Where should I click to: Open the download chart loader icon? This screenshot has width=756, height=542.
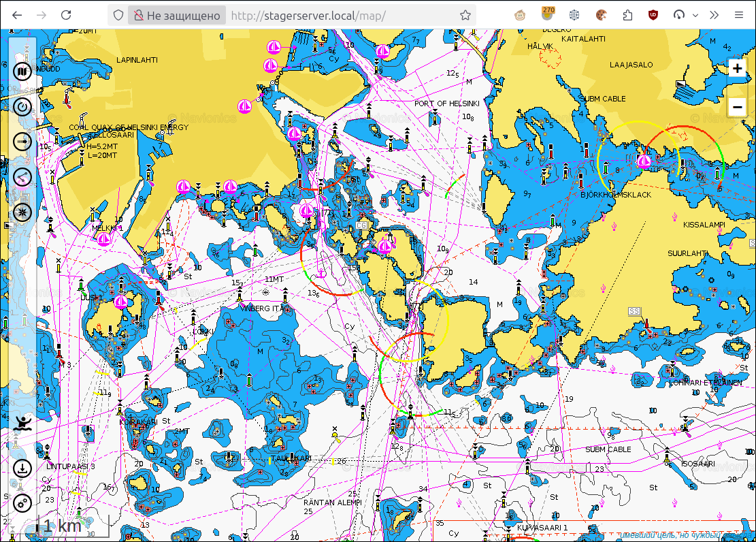22,468
